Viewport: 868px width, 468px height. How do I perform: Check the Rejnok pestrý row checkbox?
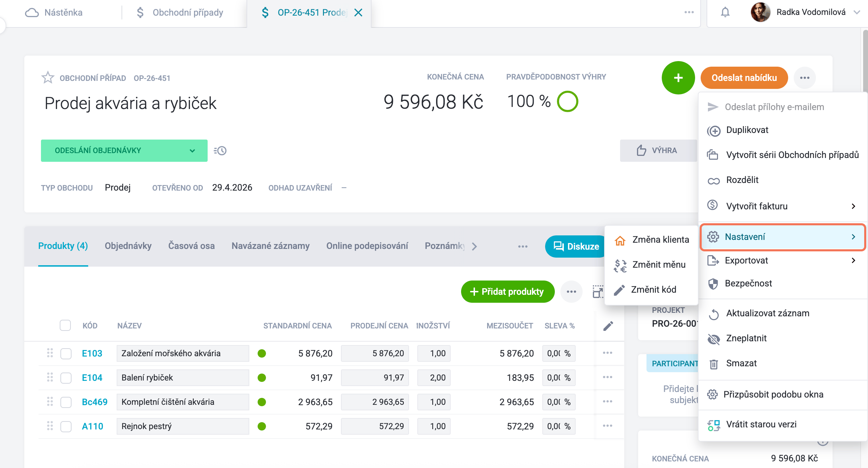[66, 426]
